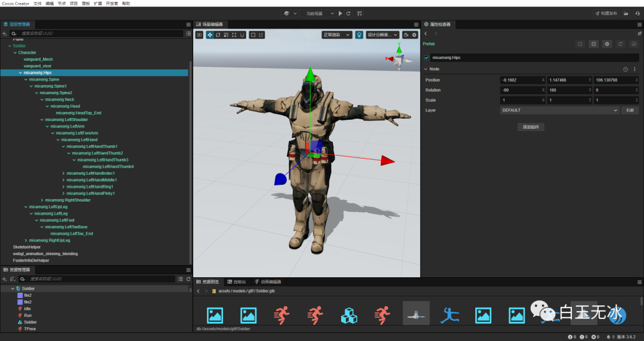Open scene camera settings gear icon
The image size is (644, 341).
[x=414, y=35]
